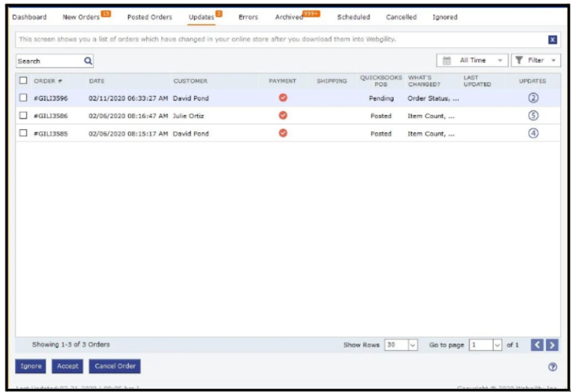This screenshot has height=392, width=571.
Task: Expand the All Time date range dropdown
Action: [472, 60]
